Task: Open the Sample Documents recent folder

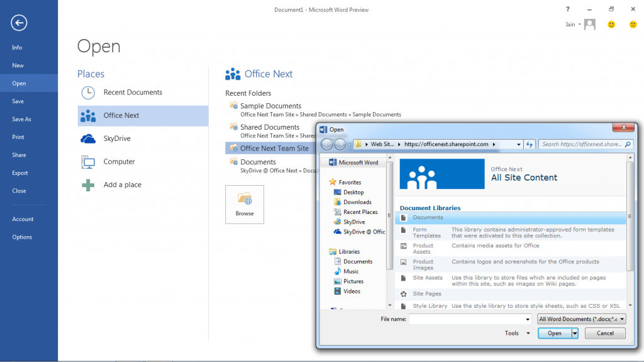Action: (270, 106)
